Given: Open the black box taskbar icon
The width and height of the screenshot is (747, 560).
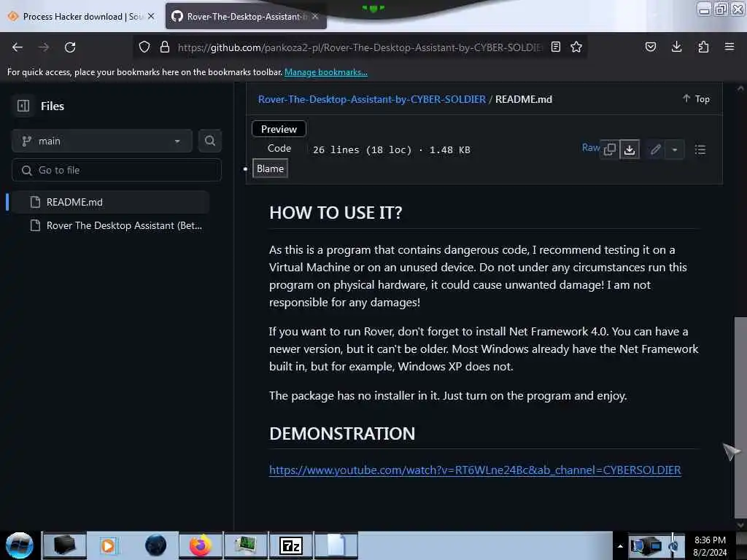Looking at the screenshot, I should coord(65,545).
